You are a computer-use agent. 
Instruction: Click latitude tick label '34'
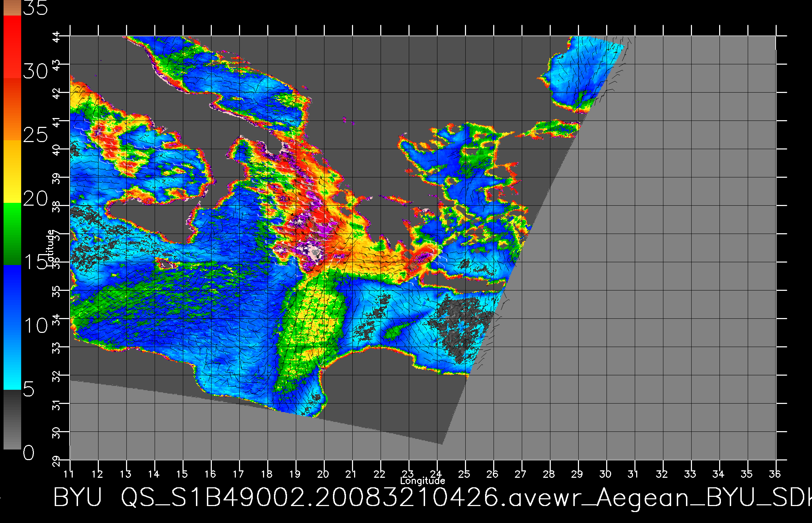point(56,319)
